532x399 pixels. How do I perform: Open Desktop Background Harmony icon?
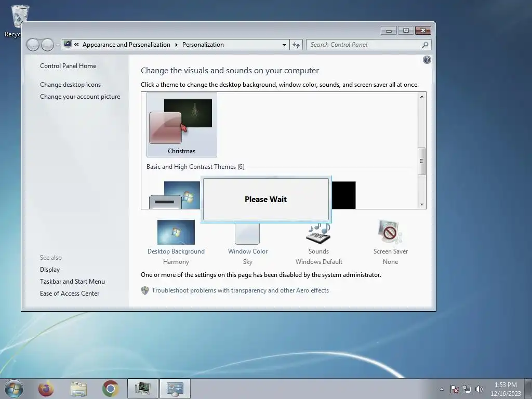[x=176, y=232]
